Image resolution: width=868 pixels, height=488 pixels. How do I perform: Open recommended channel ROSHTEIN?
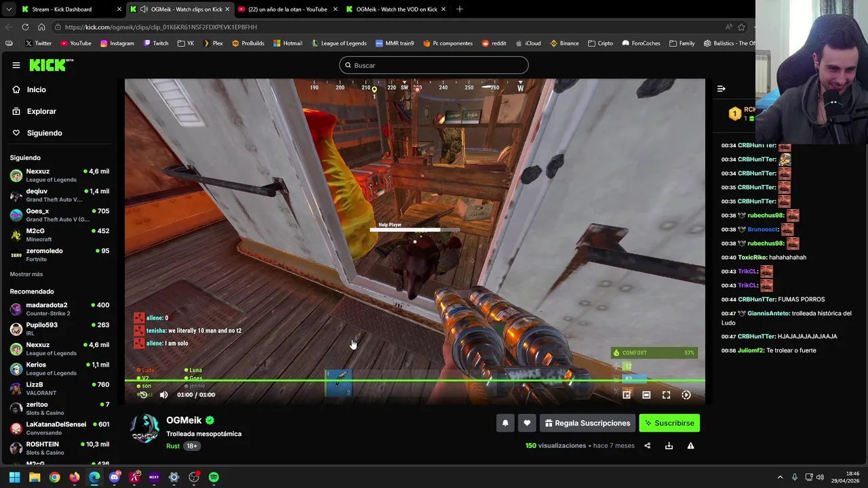[x=60, y=448]
